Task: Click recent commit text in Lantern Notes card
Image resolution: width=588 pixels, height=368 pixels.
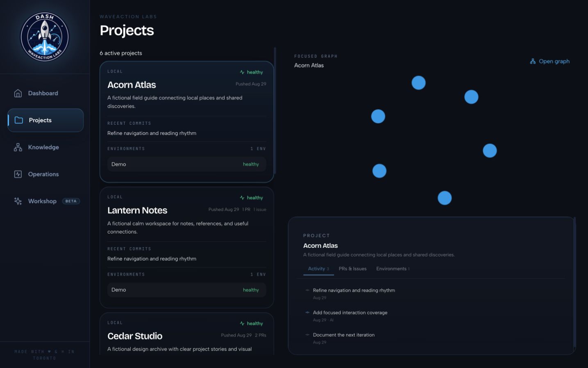Action: click(x=152, y=259)
